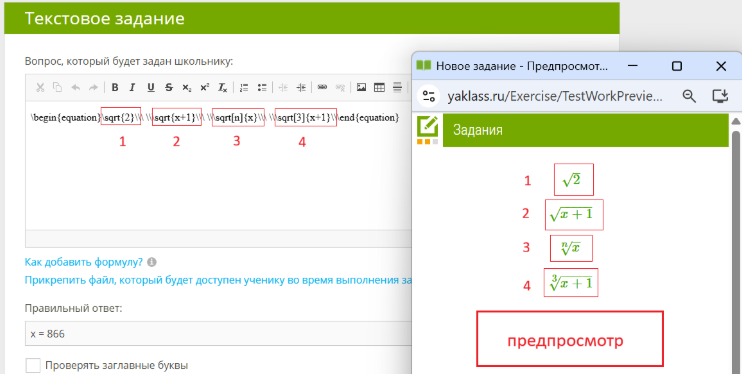
Task: Toggle underline formatting
Action: (x=150, y=88)
